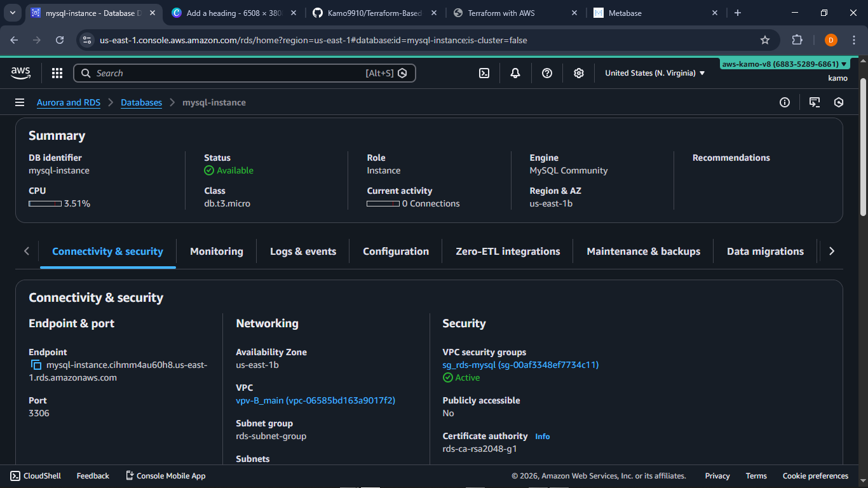The height and width of the screenshot is (488, 868).
Task: Open the info panel icon near breadcrumbs
Action: pos(785,102)
